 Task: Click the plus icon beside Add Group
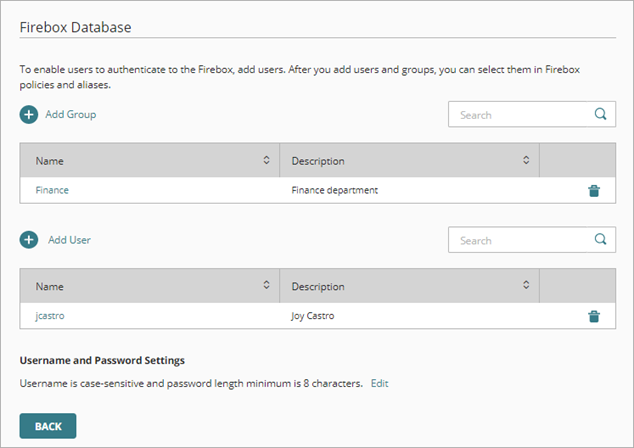pyautogui.click(x=28, y=115)
